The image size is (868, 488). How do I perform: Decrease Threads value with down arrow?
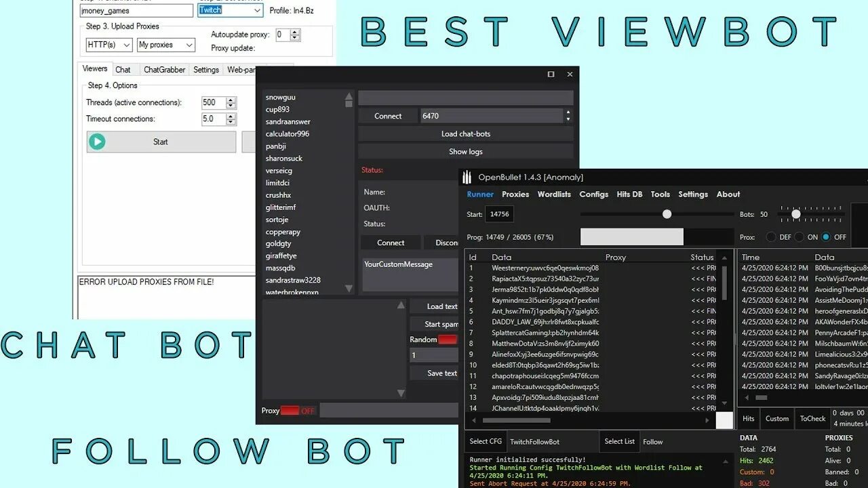point(231,106)
